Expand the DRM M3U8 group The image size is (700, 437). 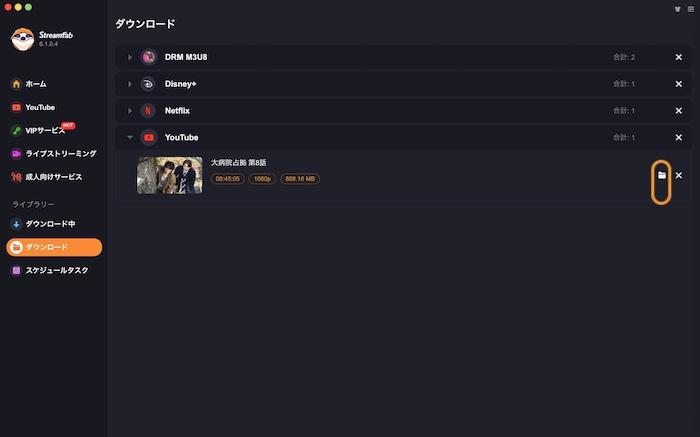point(129,57)
